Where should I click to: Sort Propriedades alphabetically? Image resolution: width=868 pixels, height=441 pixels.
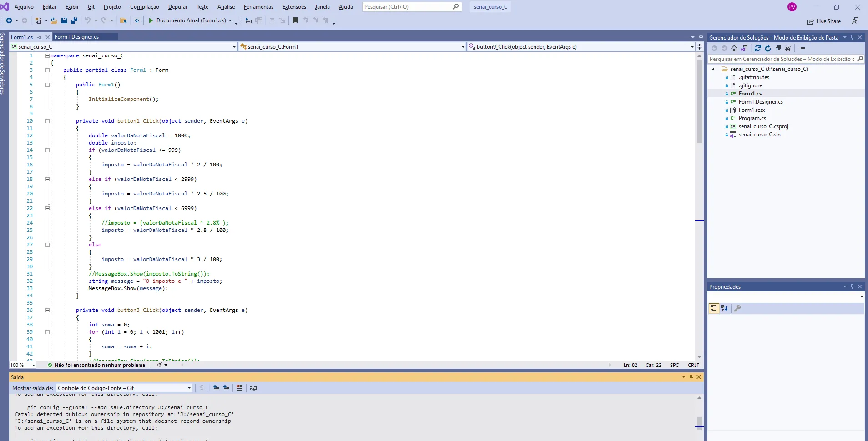coord(723,308)
